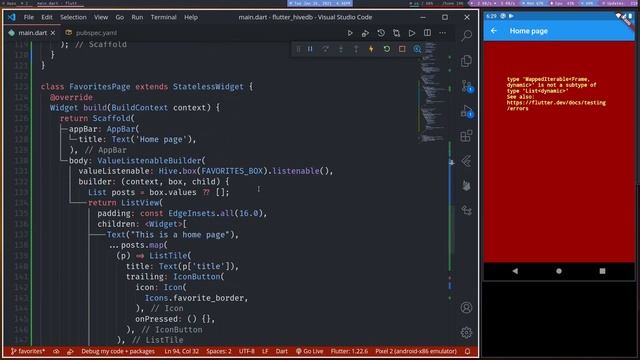The image size is (640, 360).
Task: Click 'Icons.favorite_border' in code
Action: [x=196, y=298]
